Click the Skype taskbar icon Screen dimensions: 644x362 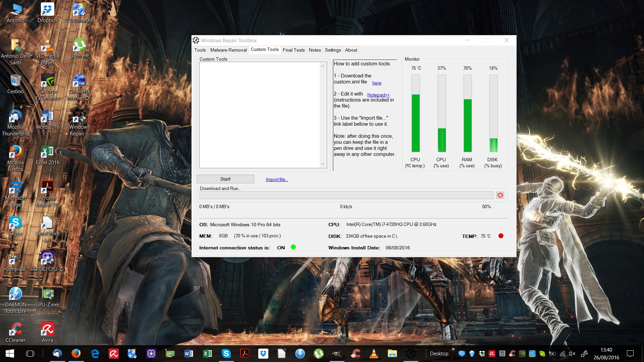(226, 353)
